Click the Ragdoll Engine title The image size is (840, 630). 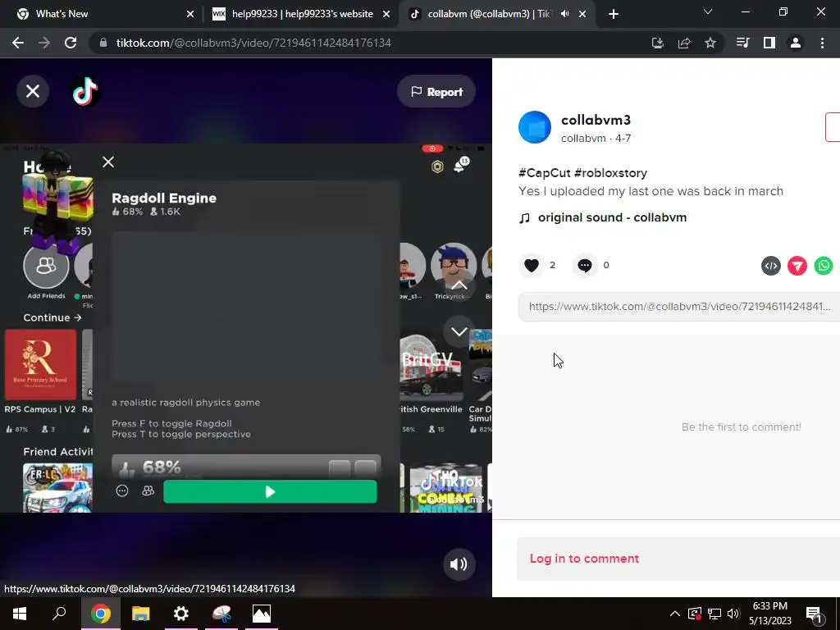coord(164,199)
